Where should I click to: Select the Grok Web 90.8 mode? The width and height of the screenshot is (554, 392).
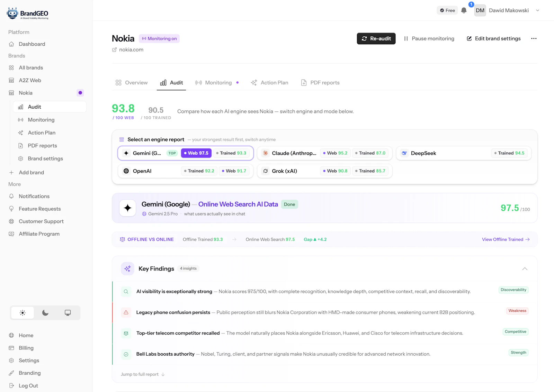(335, 171)
